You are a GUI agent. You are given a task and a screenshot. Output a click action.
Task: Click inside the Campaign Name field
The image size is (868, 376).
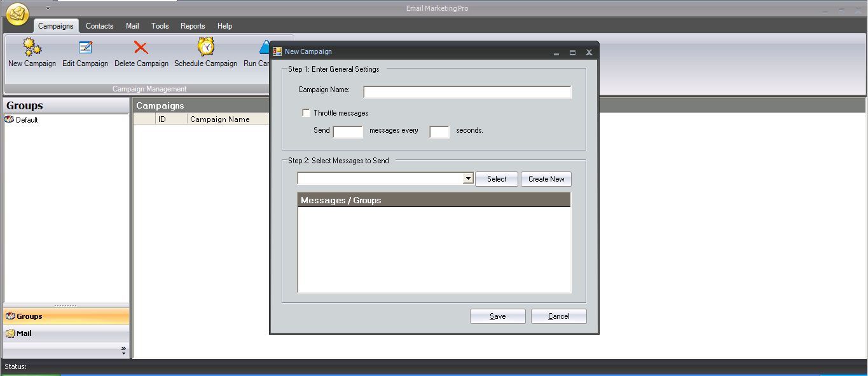coord(466,91)
